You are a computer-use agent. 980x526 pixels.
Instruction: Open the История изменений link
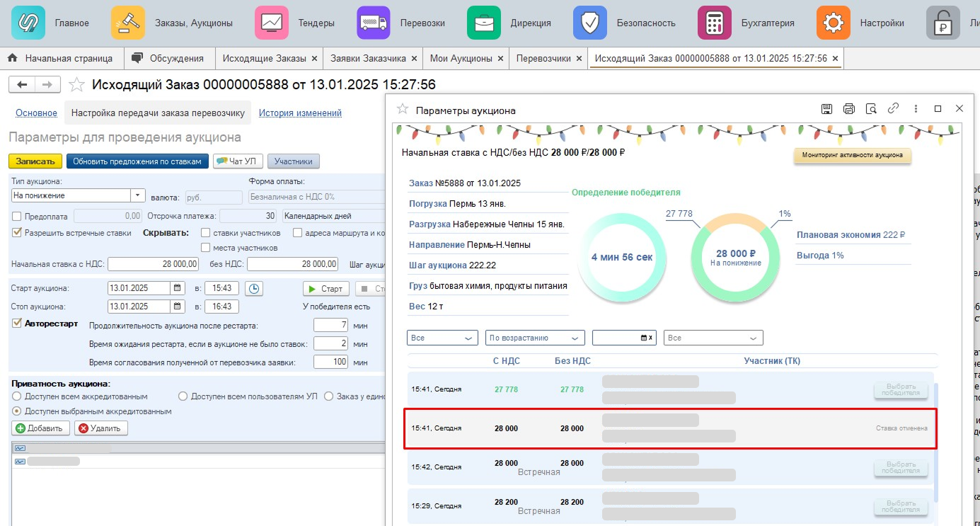(300, 113)
